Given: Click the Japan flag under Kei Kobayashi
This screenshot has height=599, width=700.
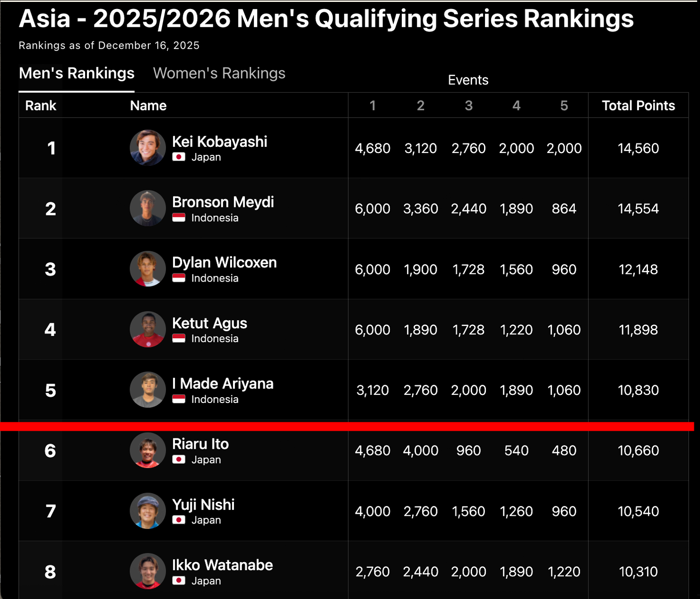Looking at the screenshot, I should point(179,157).
